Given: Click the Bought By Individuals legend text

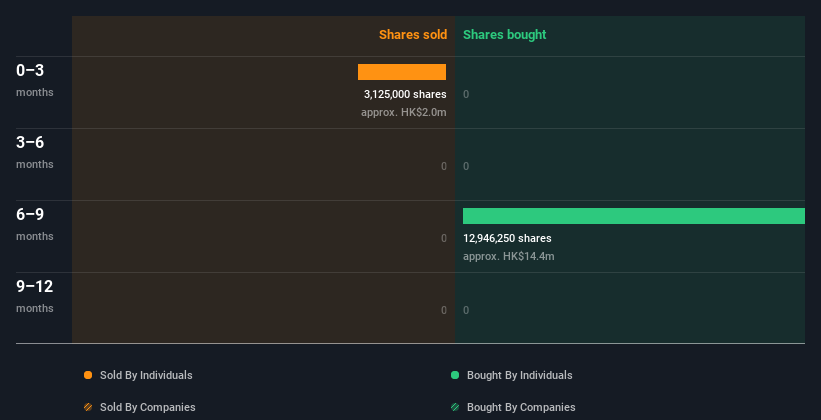Looking at the screenshot, I should 519,375.
